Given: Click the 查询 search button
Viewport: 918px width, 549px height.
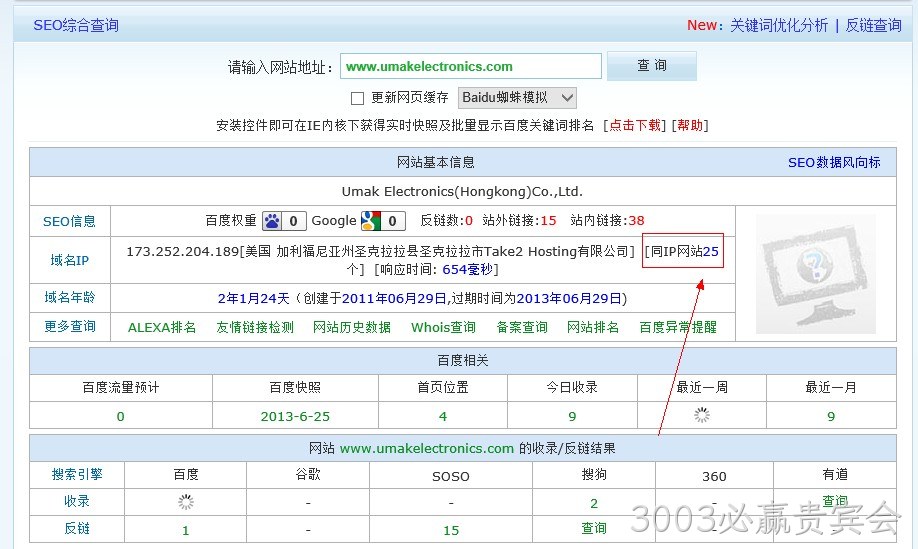Looking at the screenshot, I should tap(652, 66).
